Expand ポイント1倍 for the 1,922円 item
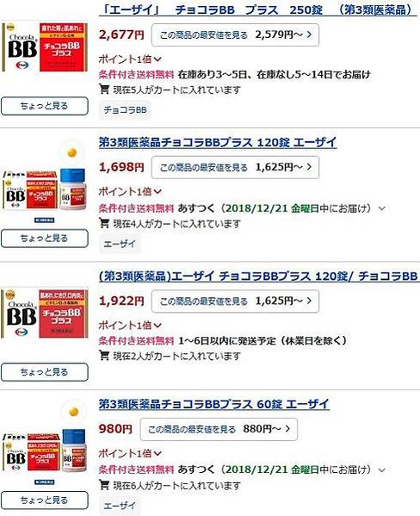The height and width of the screenshot is (516, 420). point(130,325)
